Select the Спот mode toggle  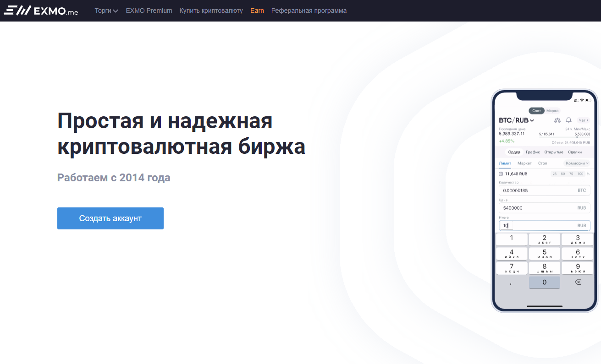(x=536, y=111)
